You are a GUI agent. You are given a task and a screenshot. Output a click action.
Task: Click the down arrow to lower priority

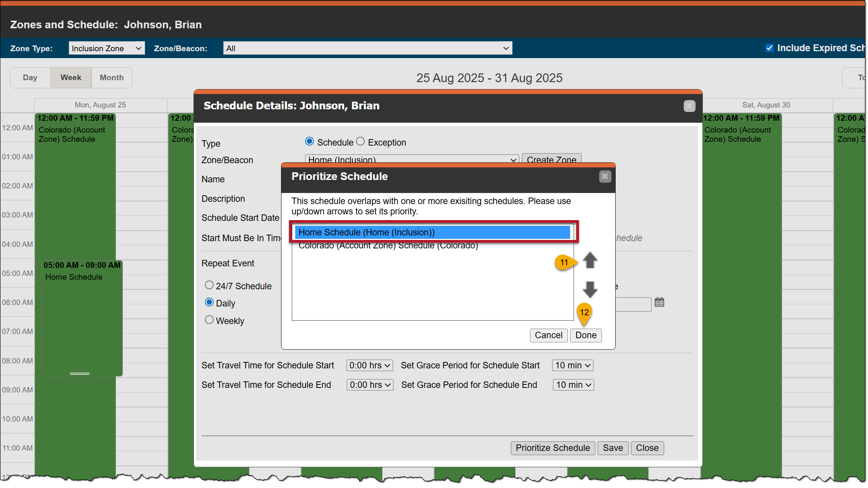(590, 289)
